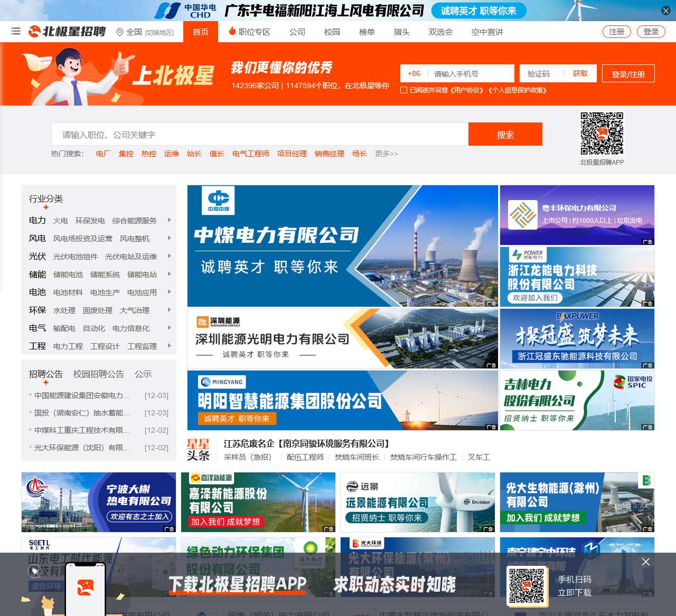Switch to 招聘公告 tab
This screenshot has height=616, width=676.
pyautogui.click(x=46, y=374)
